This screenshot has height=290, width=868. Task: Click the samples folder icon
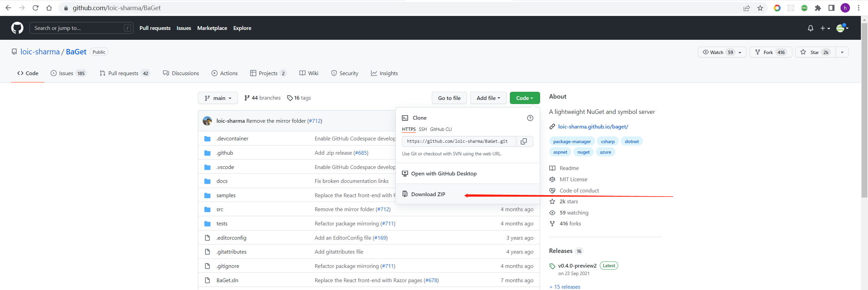point(207,195)
